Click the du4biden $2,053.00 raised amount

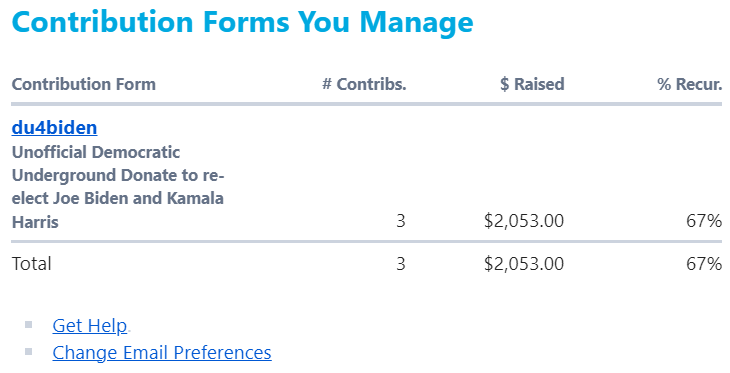[x=524, y=221]
